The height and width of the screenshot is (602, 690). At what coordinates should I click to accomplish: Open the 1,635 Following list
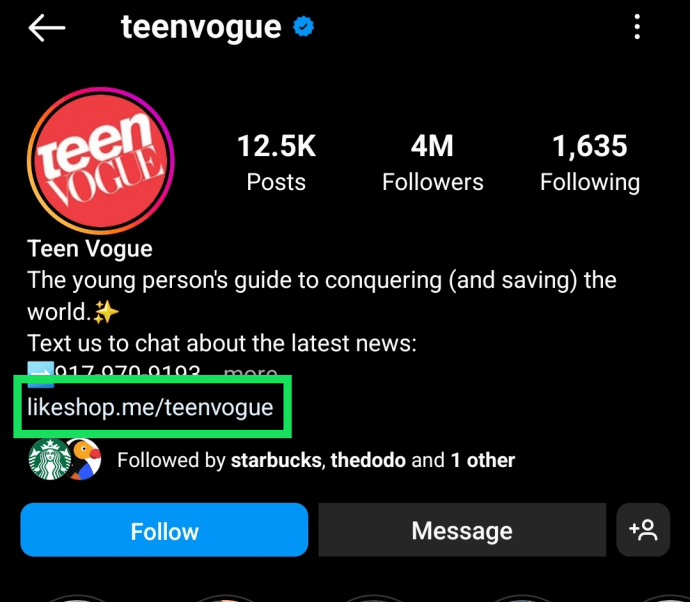click(590, 162)
